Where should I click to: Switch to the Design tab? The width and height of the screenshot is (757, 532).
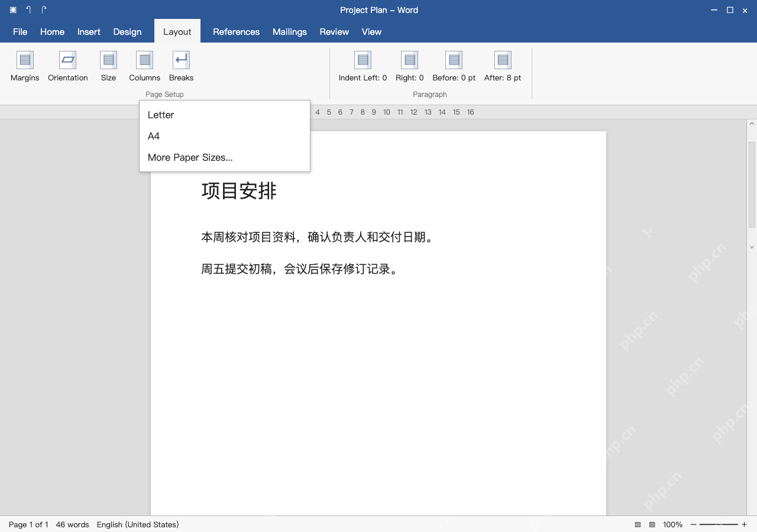pyautogui.click(x=127, y=32)
